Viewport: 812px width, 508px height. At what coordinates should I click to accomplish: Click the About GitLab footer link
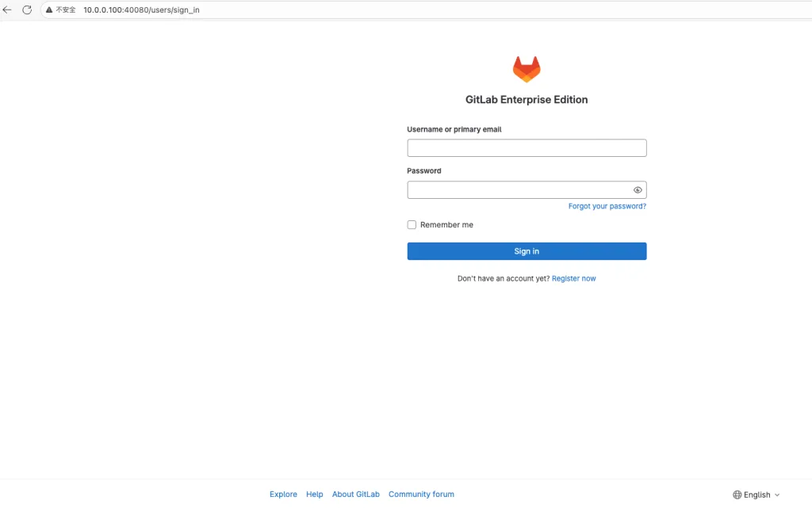pos(355,494)
